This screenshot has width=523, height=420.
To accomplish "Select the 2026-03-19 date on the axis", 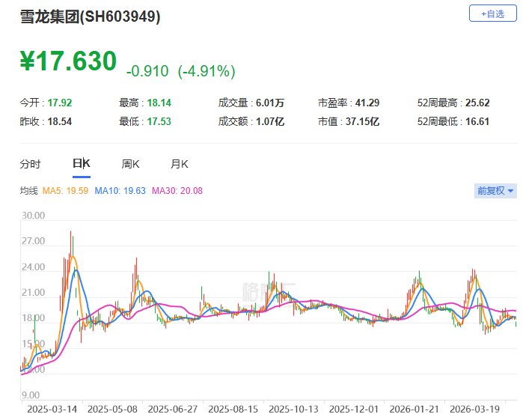I will click(474, 410).
